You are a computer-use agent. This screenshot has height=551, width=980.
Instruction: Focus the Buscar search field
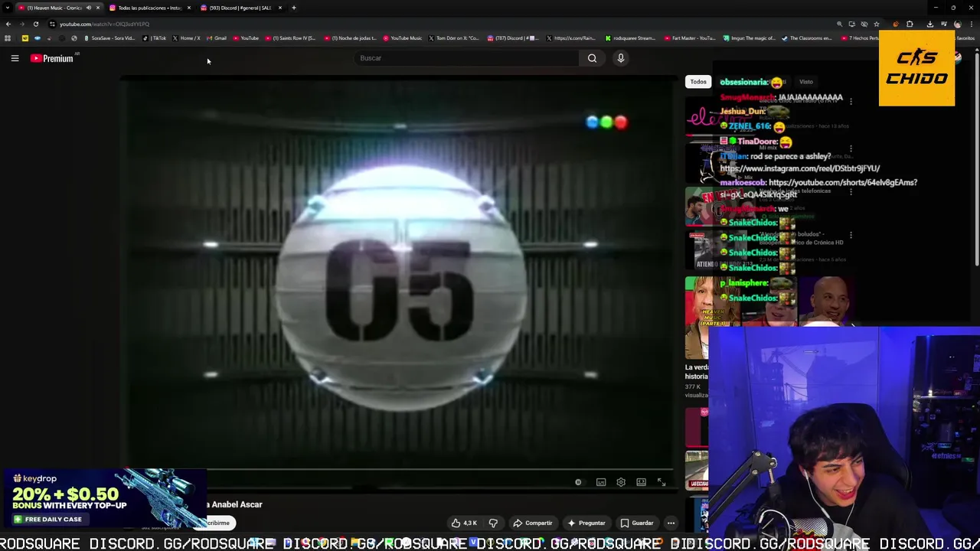click(x=467, y=58)
